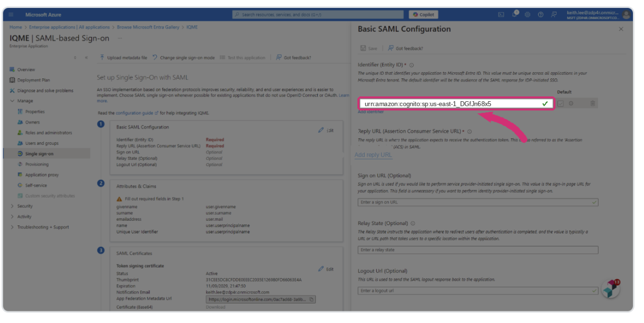Open the ellipsis menu beside SAML-based Sign-on
This screenshot has height=323, width=644.
coord(120,38)
